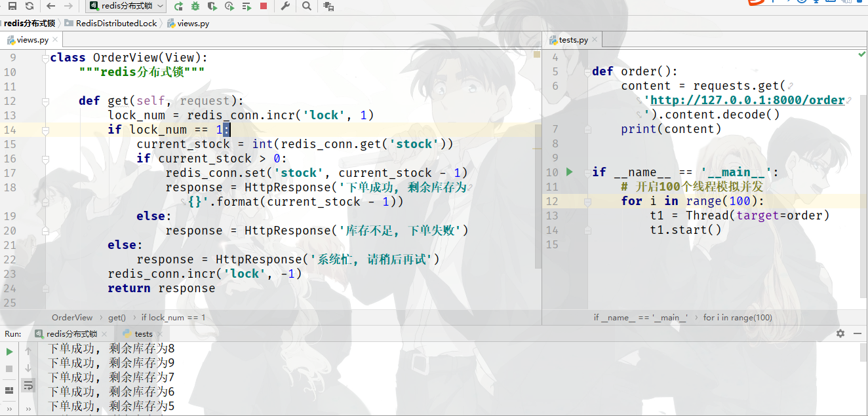Start debugging with the green bug icon
Image resolution: width=868 pixels, height=416 pixels.
pyautogui.click(x=195, y=6)
